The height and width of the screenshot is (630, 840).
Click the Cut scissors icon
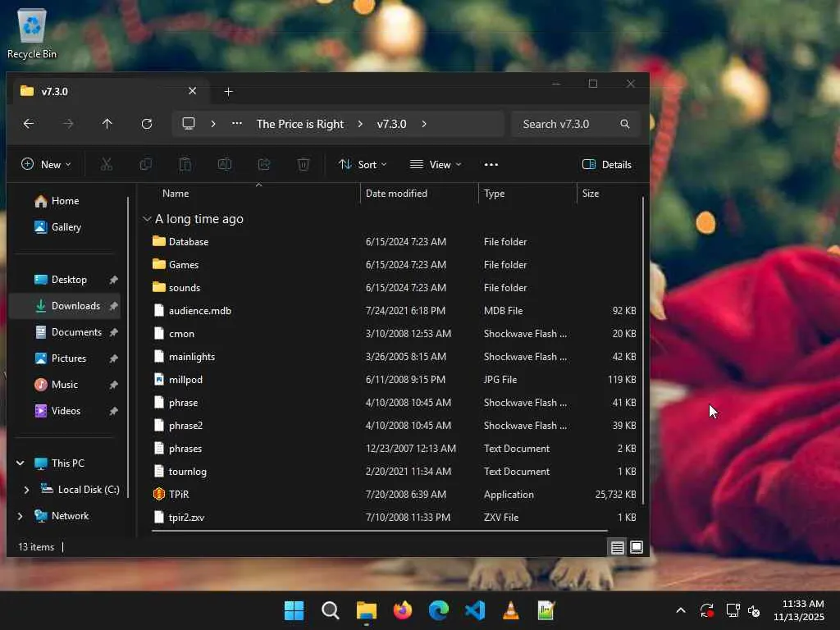point(107,164)
